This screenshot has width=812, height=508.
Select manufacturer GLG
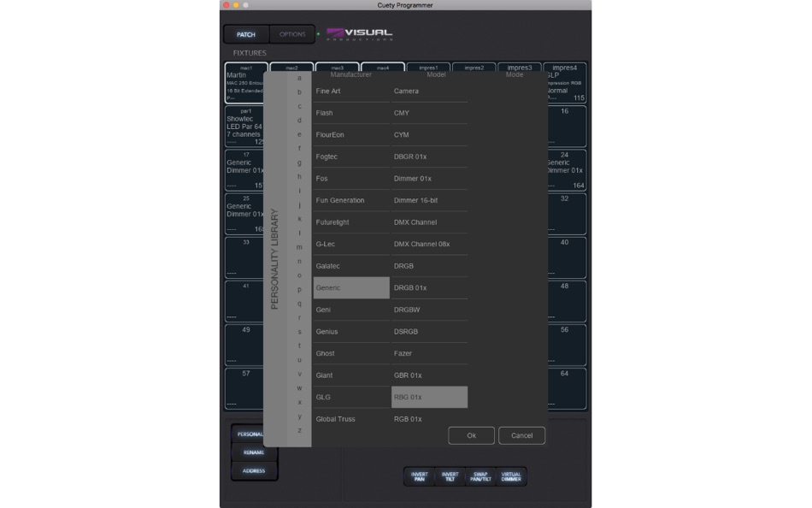point(351,397)
